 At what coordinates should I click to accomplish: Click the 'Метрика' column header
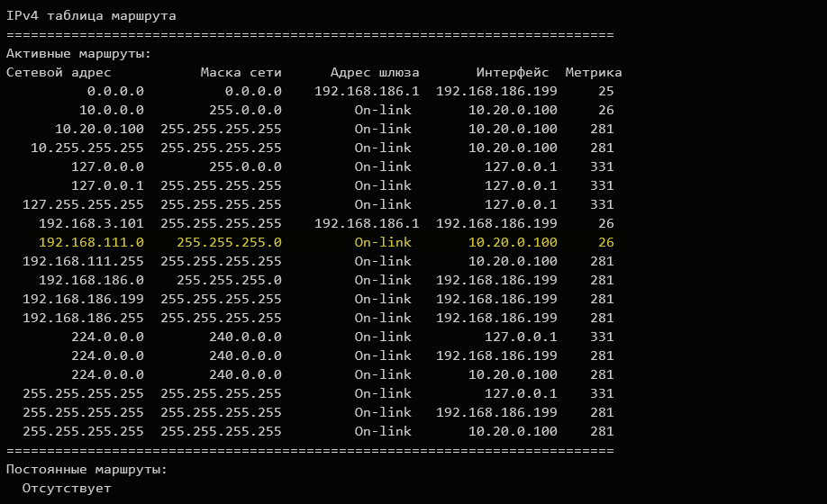click(x=594, y=73)
